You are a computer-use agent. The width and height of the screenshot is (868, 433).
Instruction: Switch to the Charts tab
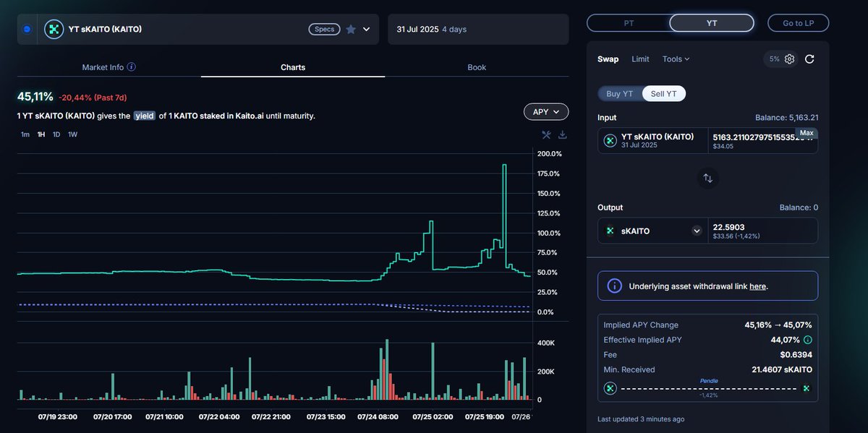click(293, 67)
